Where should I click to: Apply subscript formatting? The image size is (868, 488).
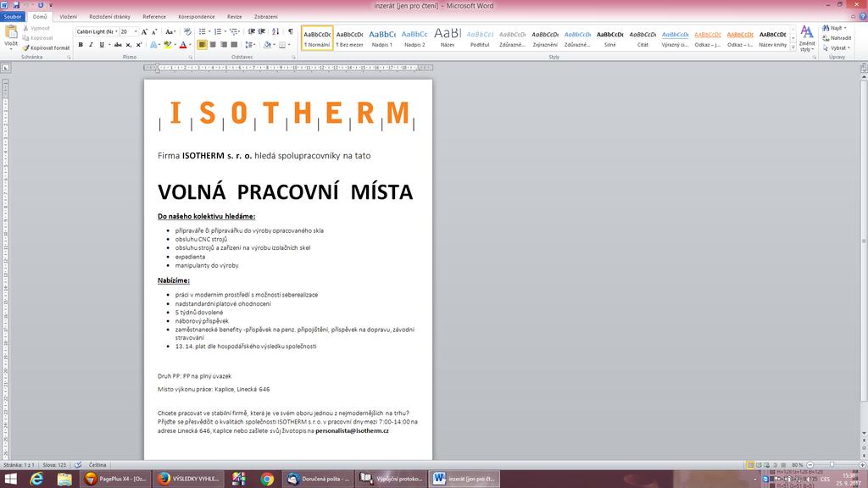(x=129, y=45)
